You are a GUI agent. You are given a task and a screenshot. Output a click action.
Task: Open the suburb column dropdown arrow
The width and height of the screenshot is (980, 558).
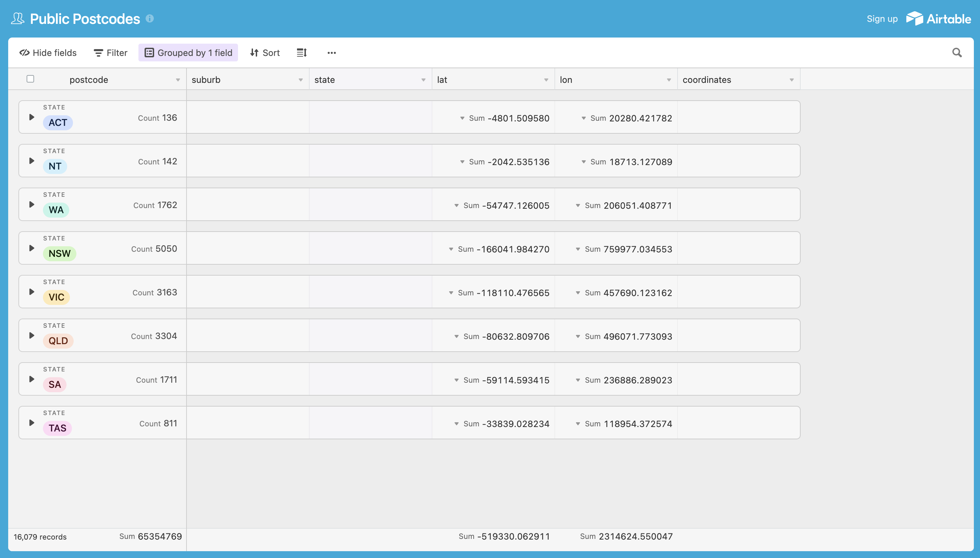click(301, 80)
